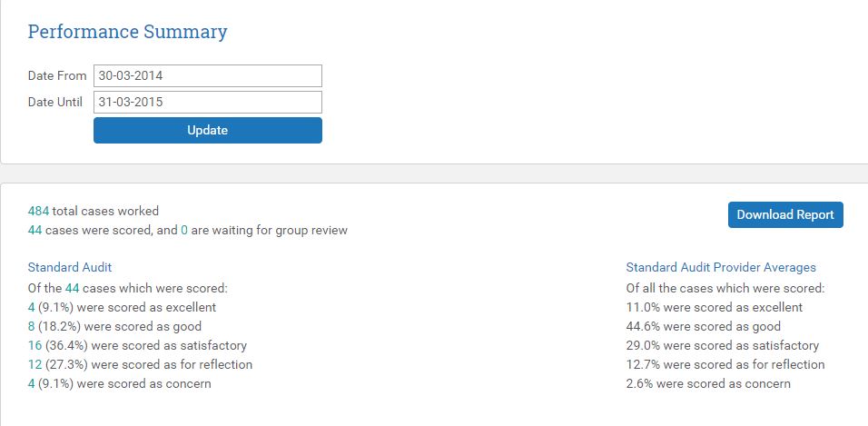Click the 2.6% provider average for concern

(x=639, y=383)
